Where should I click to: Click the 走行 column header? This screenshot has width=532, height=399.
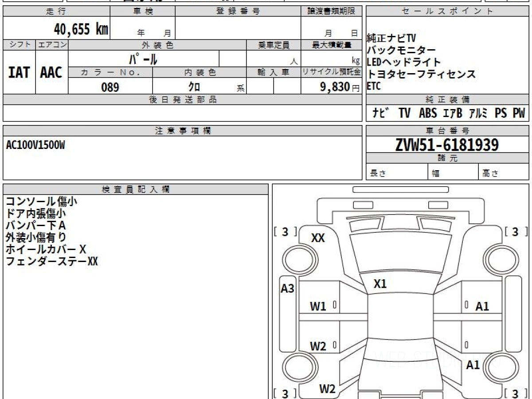pyautogui.click(x=56, y=12)
